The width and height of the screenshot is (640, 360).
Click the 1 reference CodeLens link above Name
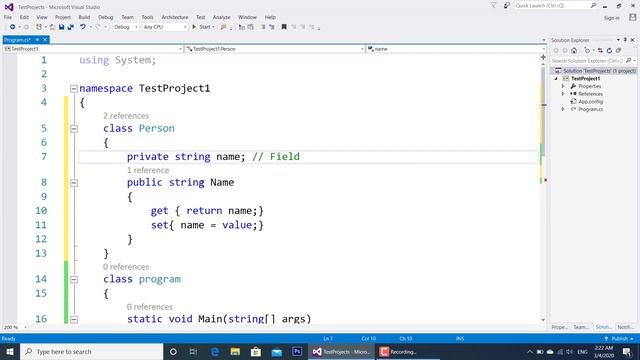click(148, 170)
